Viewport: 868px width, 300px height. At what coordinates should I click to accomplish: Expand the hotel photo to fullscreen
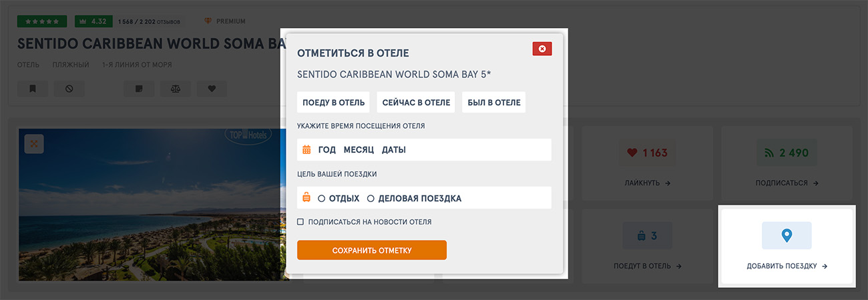tap(34, 143)
